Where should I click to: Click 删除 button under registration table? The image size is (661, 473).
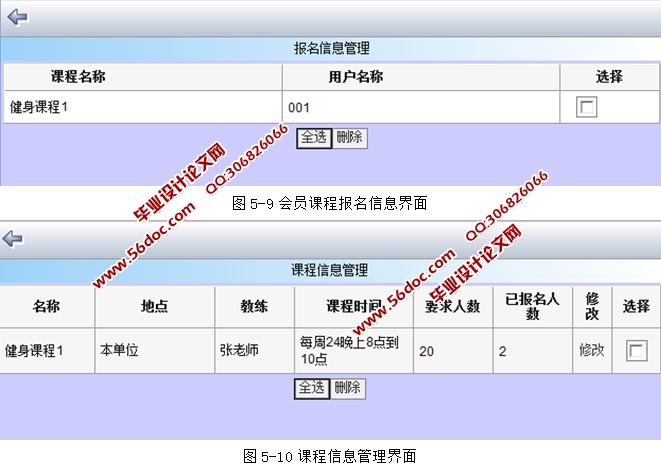[x=350, y=138]
